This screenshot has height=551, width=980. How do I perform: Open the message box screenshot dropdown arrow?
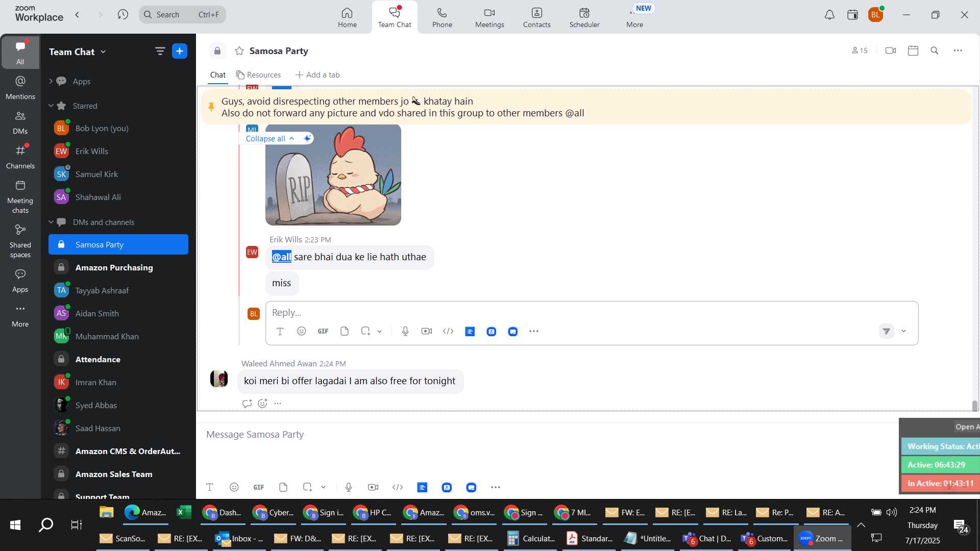tap(323, 487)
